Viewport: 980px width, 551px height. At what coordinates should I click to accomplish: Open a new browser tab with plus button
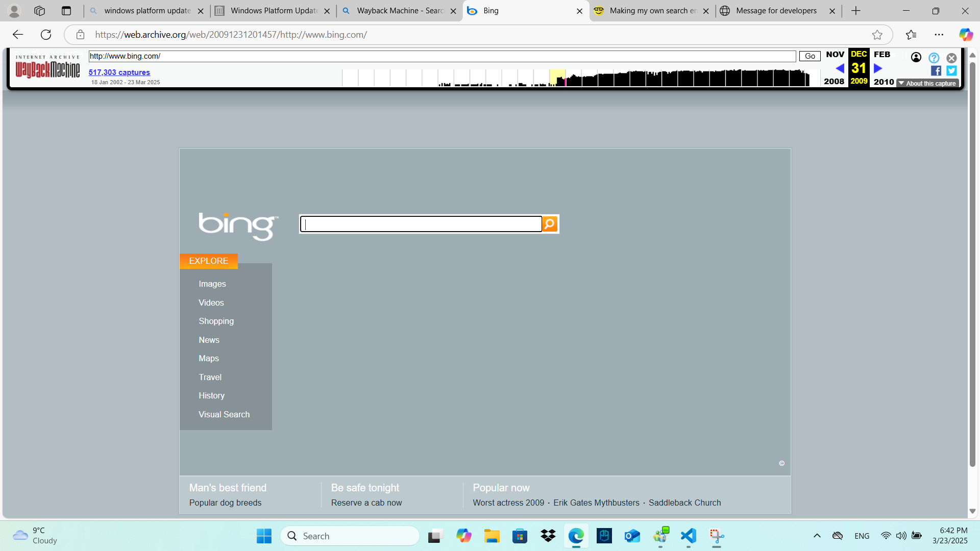(856, 11)
